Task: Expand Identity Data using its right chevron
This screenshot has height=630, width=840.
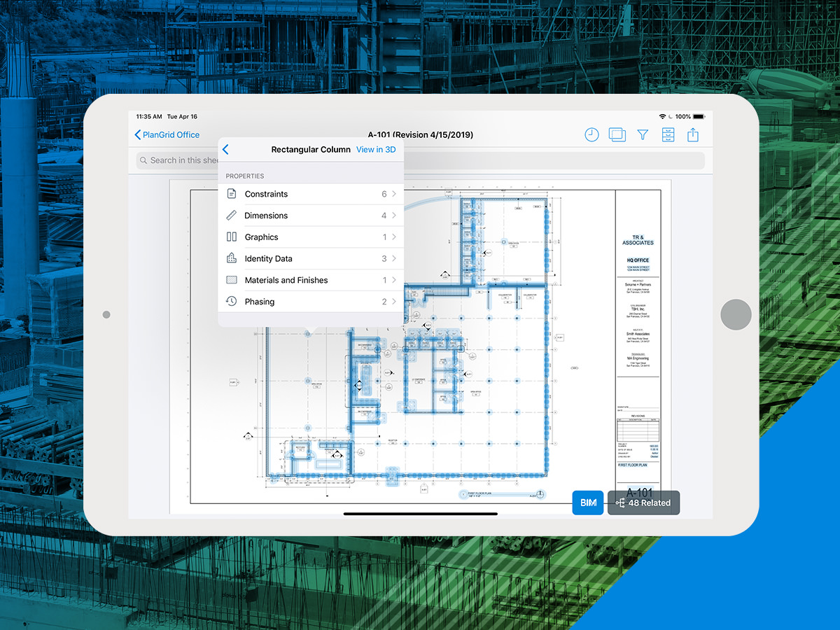Action: [x=395, y=259]
